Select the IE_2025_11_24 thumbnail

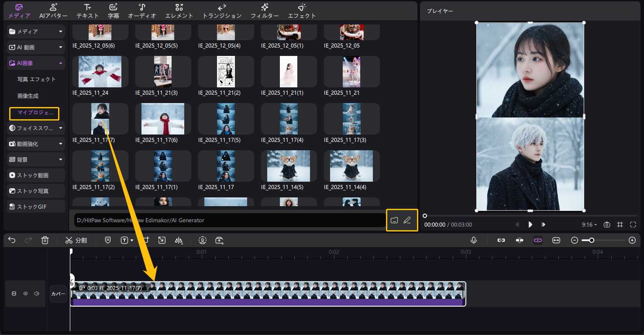(x=100, y=71)
